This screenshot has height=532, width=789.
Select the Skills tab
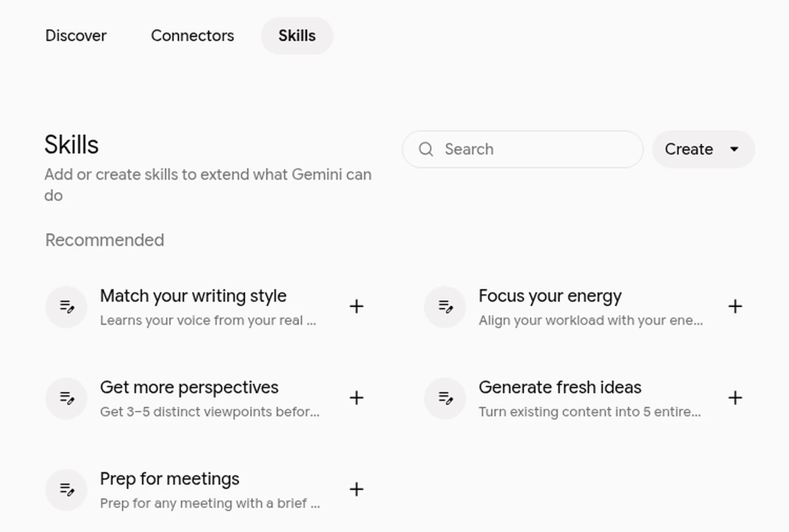pos(297,36)
